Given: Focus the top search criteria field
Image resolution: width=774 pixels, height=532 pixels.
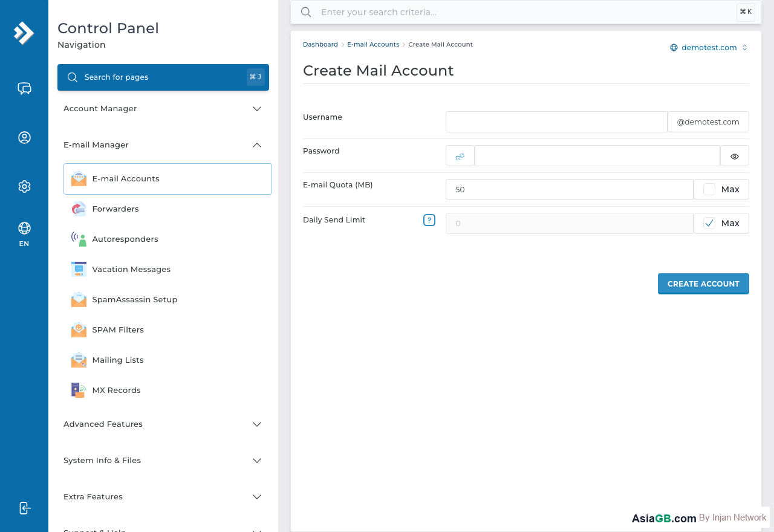Looking at the screenshot, I should 526,12.
